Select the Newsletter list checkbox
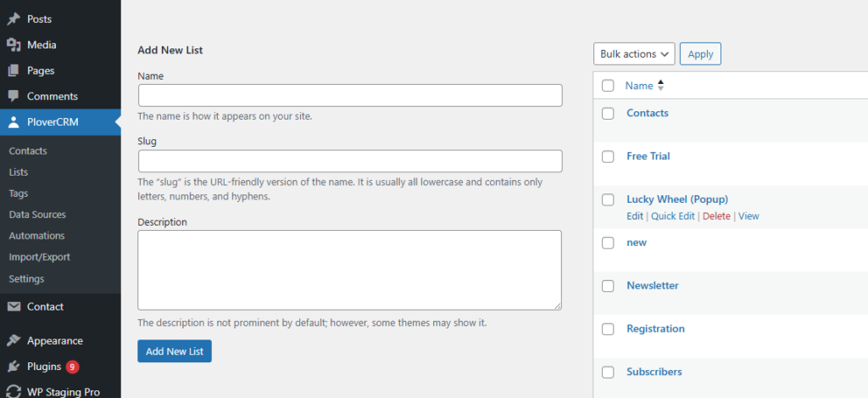 608,286
